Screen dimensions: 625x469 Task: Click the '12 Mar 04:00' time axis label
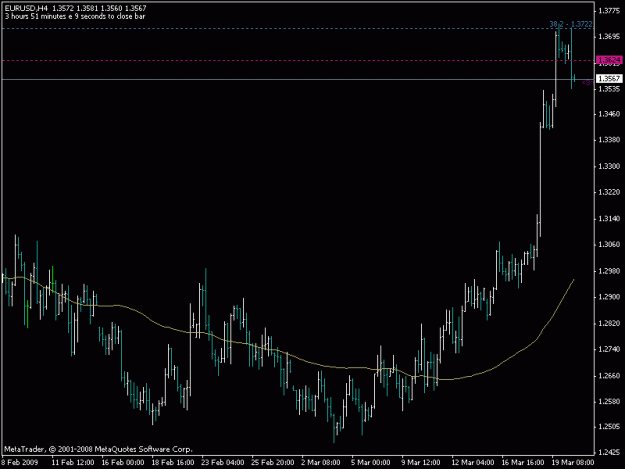tap(473, 462)
